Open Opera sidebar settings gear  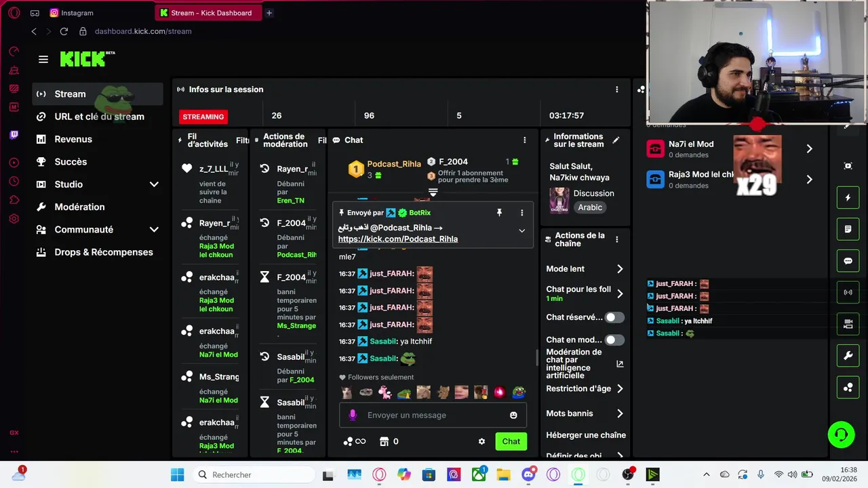14,219
